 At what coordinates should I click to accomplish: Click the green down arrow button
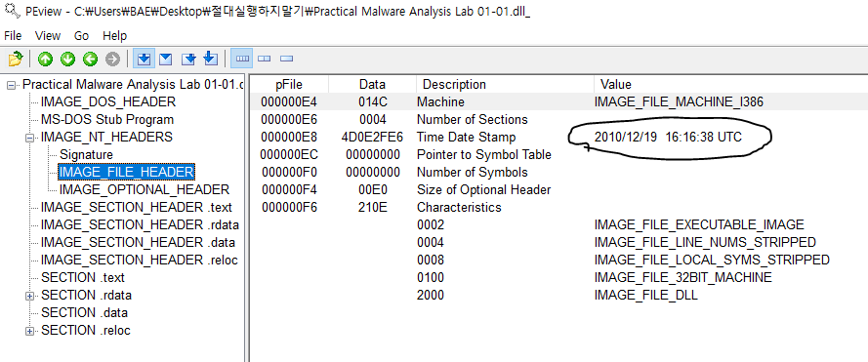67,59
